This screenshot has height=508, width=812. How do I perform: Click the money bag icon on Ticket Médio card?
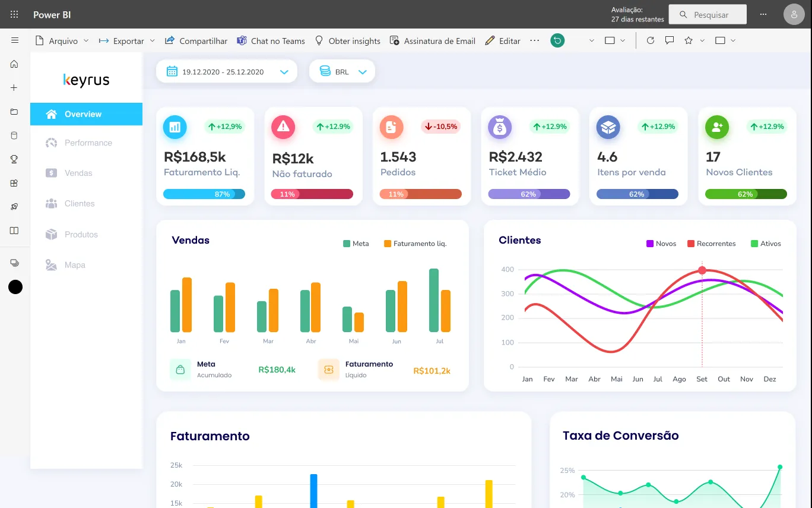click(x=500, y=127)
